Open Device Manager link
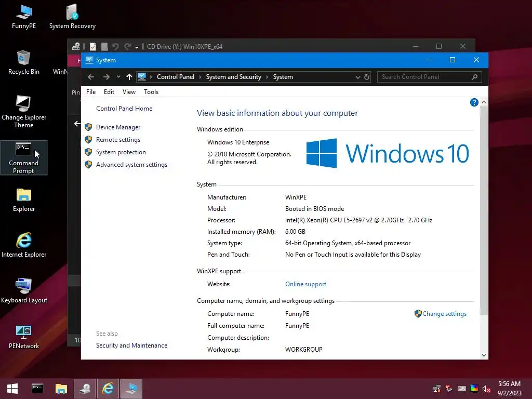Viewport: 532px width, 399px height. tap(118, 127)
